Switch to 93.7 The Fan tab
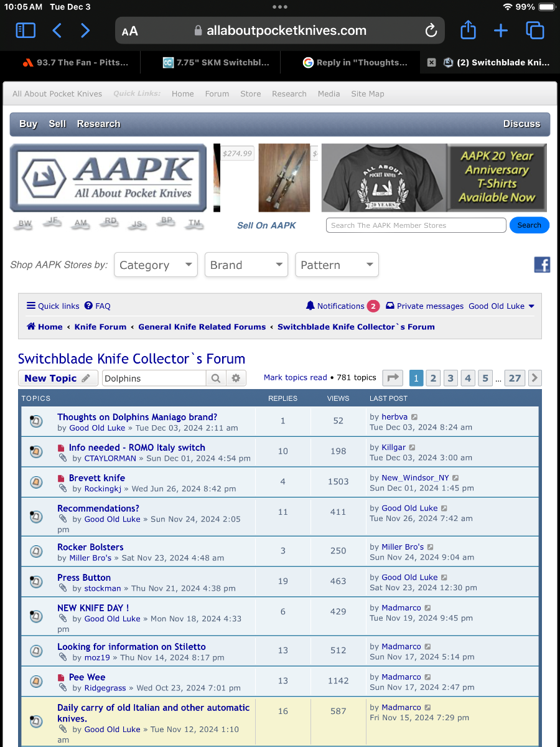This screenshot has width=560, height=747. pos(75,62)
